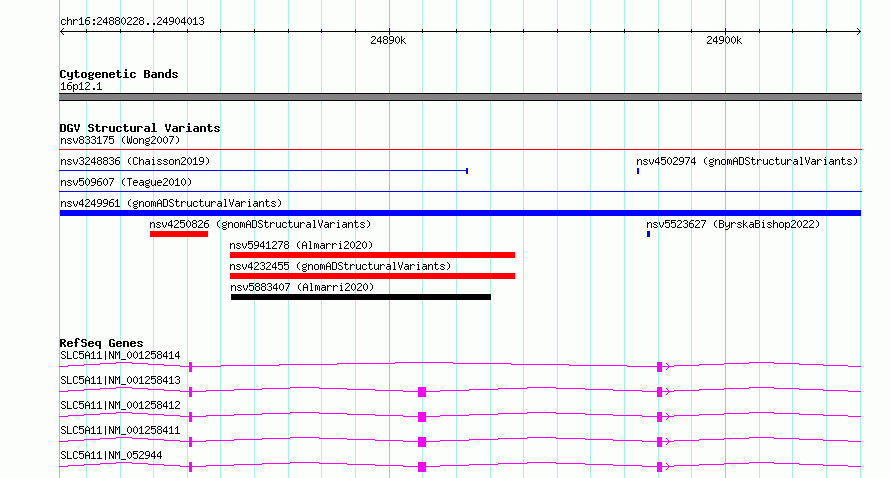Open variant nsv4232455 (gnomADStructuralVariants) label
The width and height of the screenshot is (890, 478).
click(x=340, y=266)
